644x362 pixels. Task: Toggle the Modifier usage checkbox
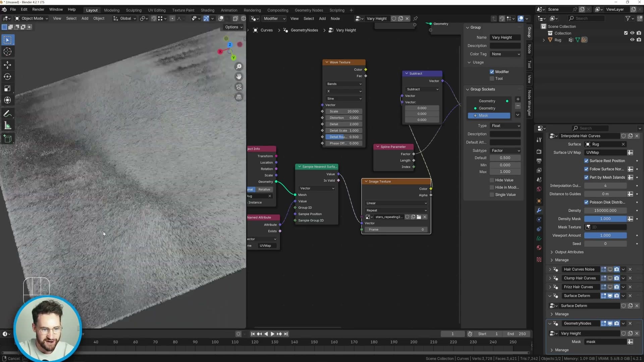(492, 72)
